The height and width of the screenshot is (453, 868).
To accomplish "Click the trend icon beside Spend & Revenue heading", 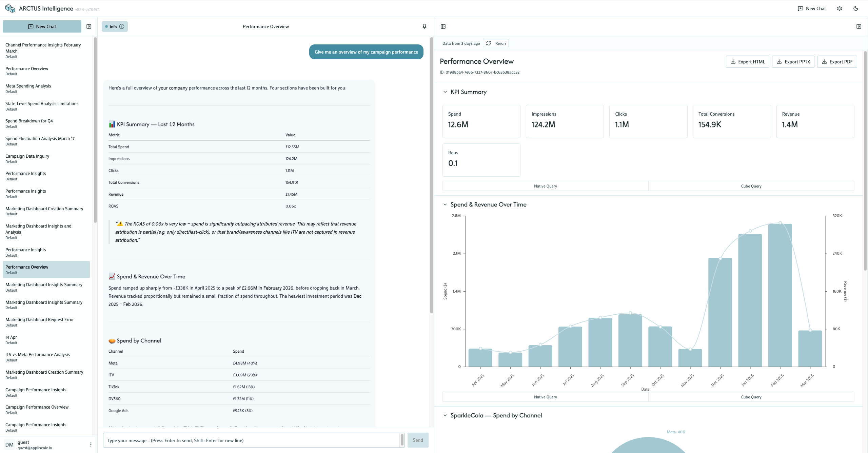I will coord(112,277).
